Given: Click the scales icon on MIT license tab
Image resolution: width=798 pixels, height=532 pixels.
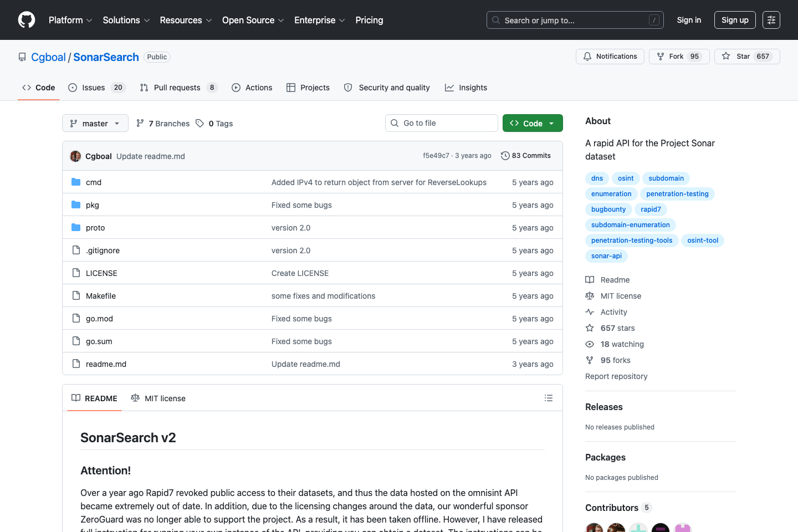Looking at the screenshot, I should pos(135,398).
